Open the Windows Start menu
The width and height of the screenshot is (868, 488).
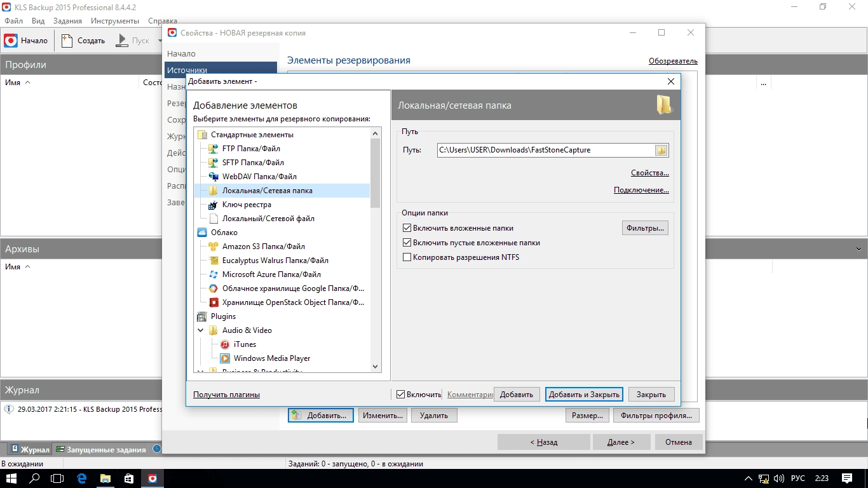pyautogui.click(x=11, y=478)
